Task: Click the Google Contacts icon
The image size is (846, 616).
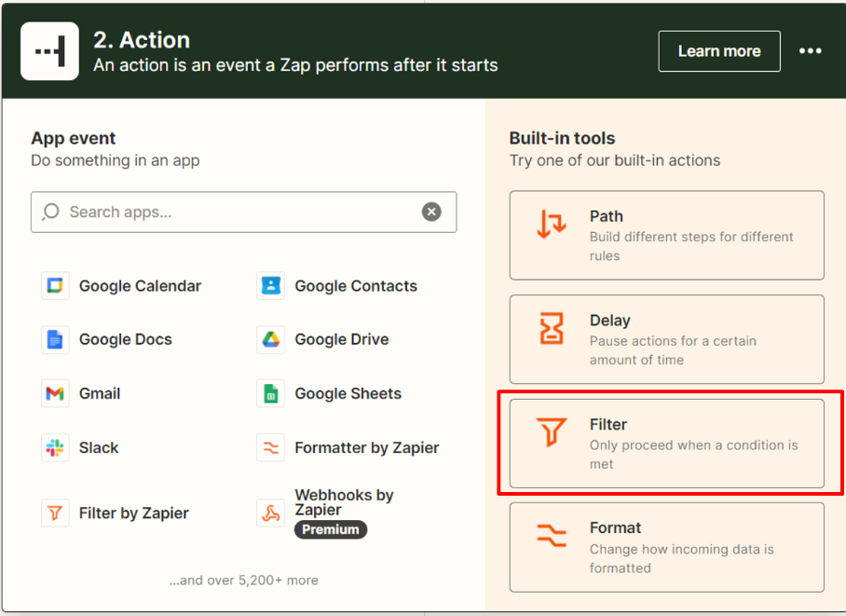Action: 270,286
